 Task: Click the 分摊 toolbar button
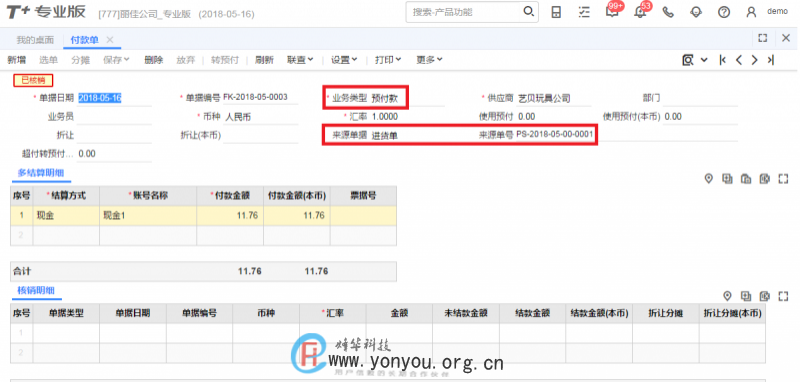click(x=81, y=60)
